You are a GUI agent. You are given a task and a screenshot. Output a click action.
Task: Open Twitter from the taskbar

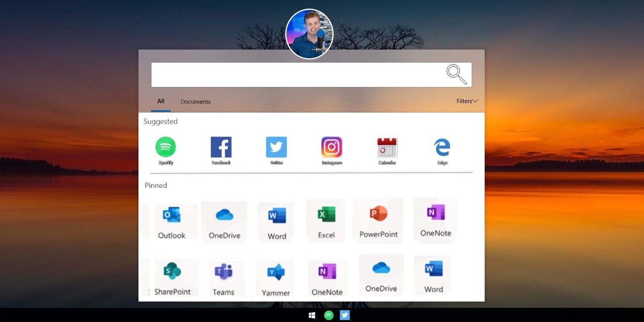coord(345,315)
